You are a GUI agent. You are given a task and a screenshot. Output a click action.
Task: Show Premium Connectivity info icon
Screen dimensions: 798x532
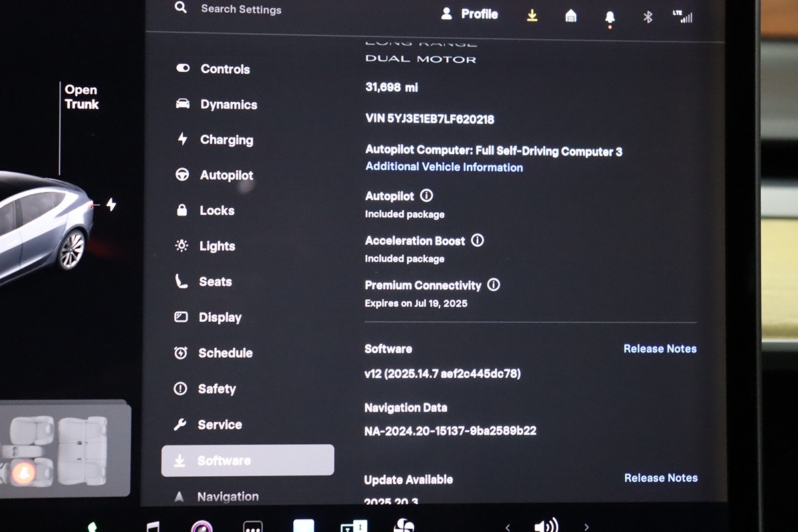[493, 285]
